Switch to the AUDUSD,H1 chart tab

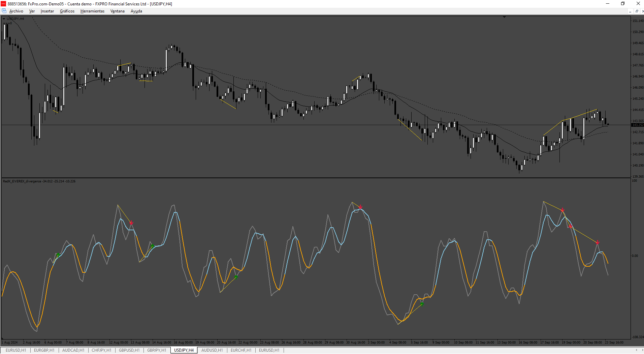point(212,350)
